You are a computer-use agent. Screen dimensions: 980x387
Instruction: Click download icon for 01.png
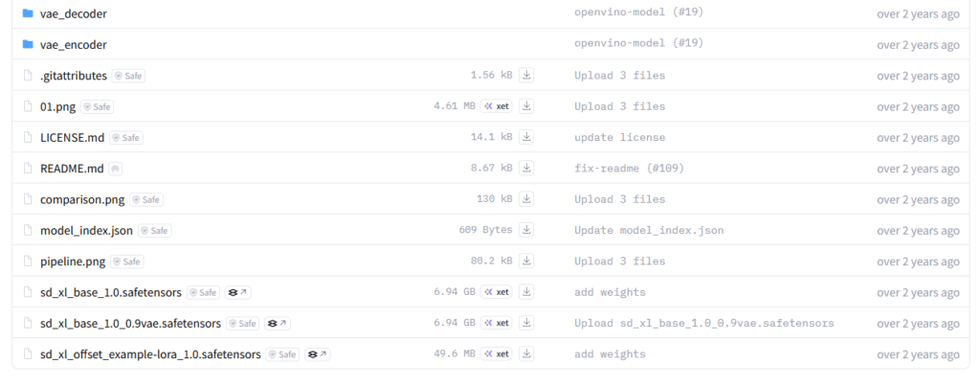[x=526, y=106]
